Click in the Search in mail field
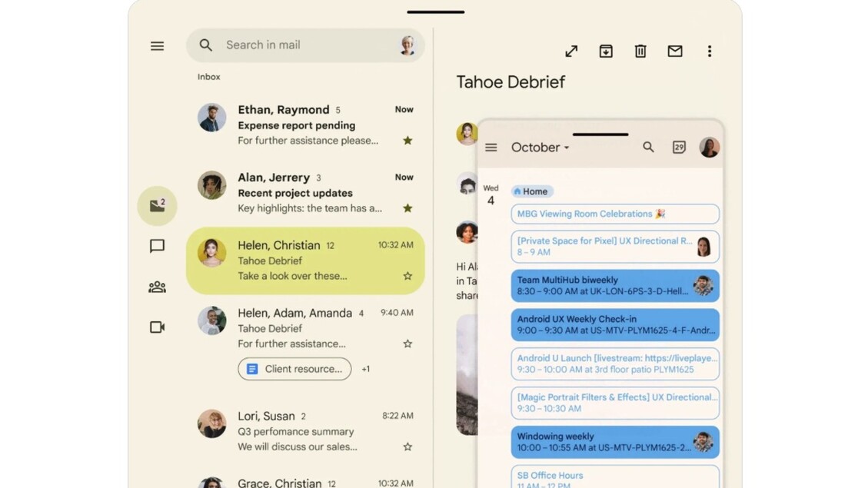Viewport: 868px width, 488px height. click(x=305, y=45)
